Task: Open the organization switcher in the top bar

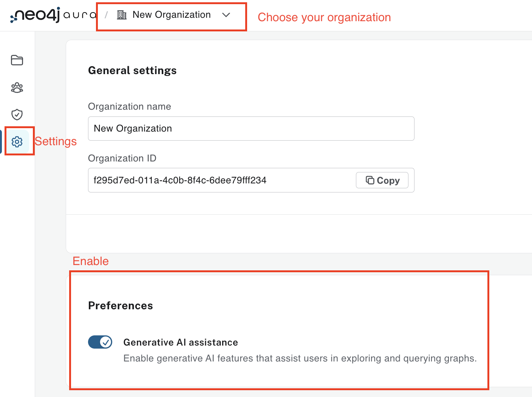Action: tap(171, 16)
